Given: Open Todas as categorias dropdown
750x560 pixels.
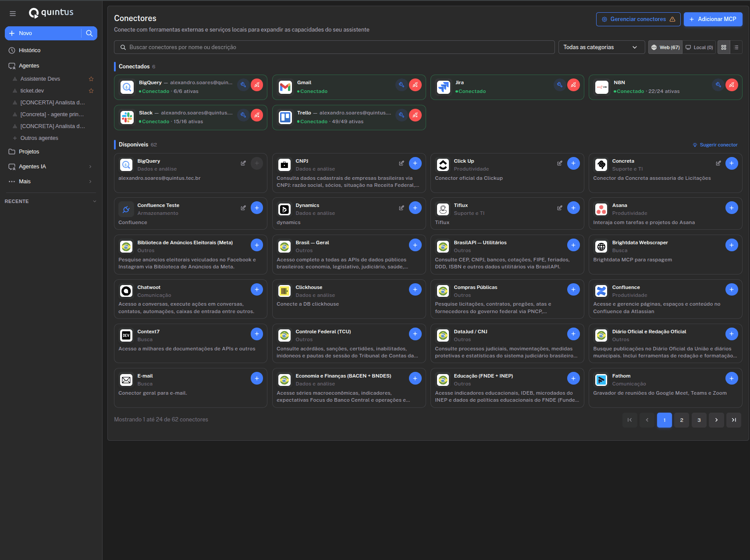Looking at the screenshot, I should (601, 47).
